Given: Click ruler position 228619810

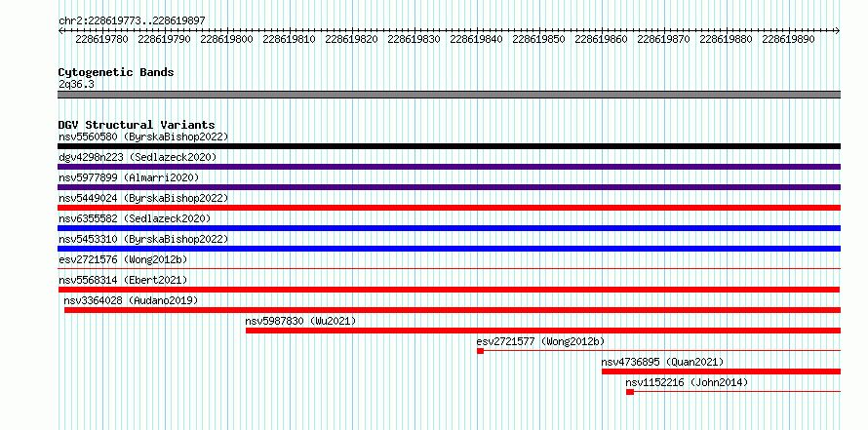Looking at the screenshot, I should point(289,39).
